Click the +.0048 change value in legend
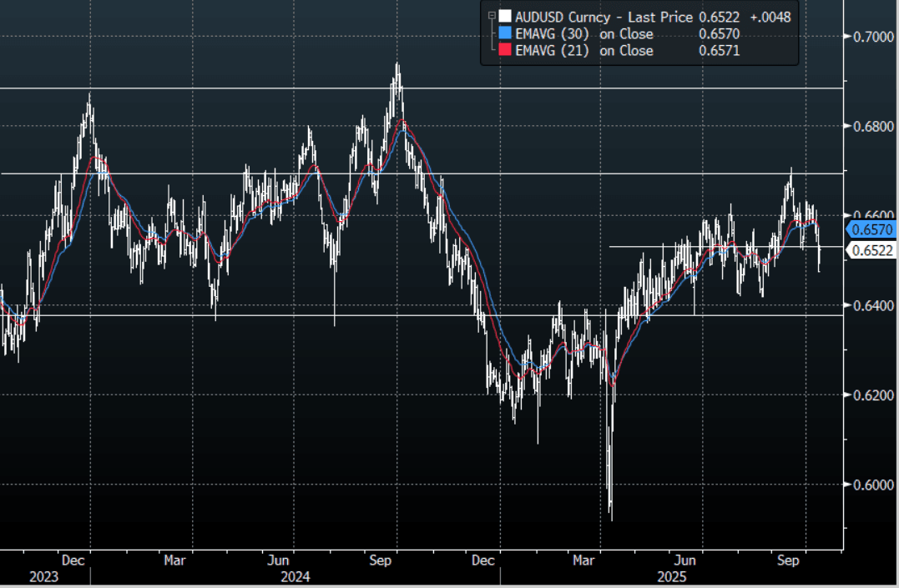 770,16
